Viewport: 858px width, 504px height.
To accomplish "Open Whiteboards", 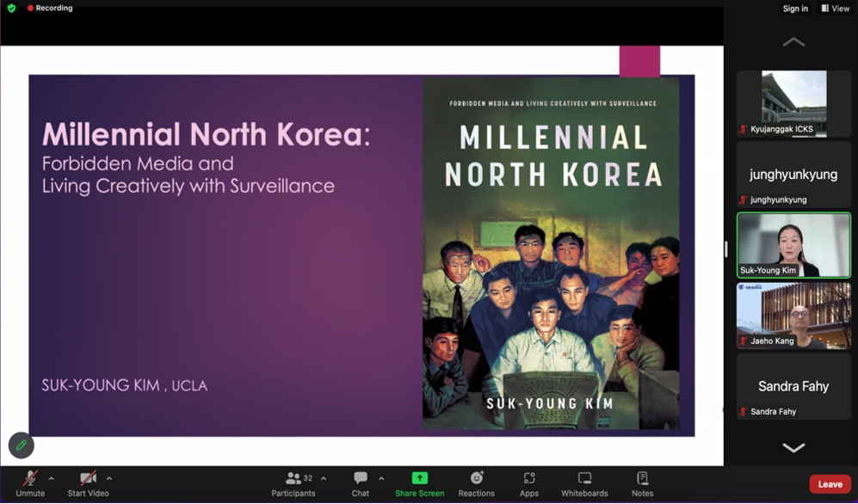I will pos(584,484).
